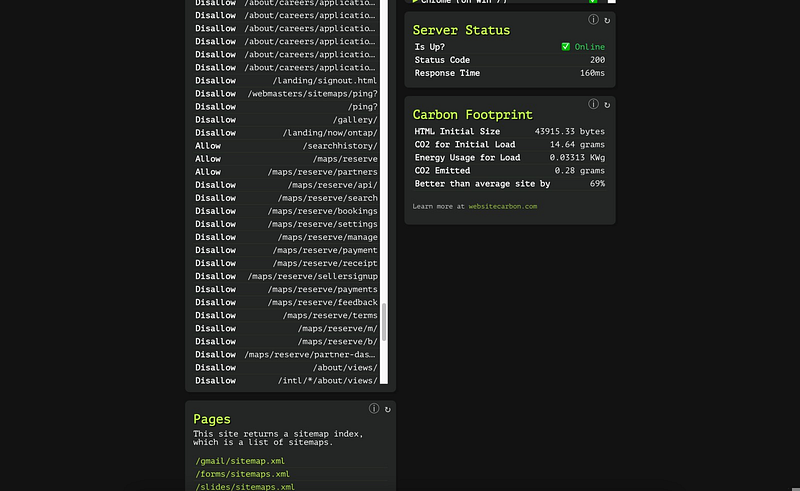Open the /slides/sitemaps.xml link

[x=245, y=487]
